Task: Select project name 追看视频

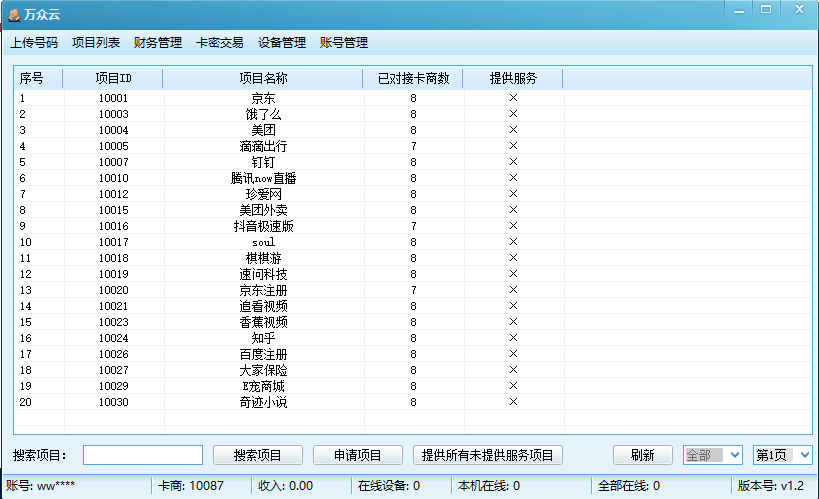Action: (x=263, y=306)
